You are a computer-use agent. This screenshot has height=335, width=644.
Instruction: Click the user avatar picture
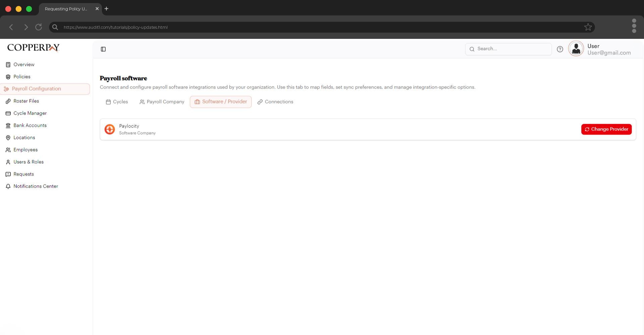click(x=576, y=49)
